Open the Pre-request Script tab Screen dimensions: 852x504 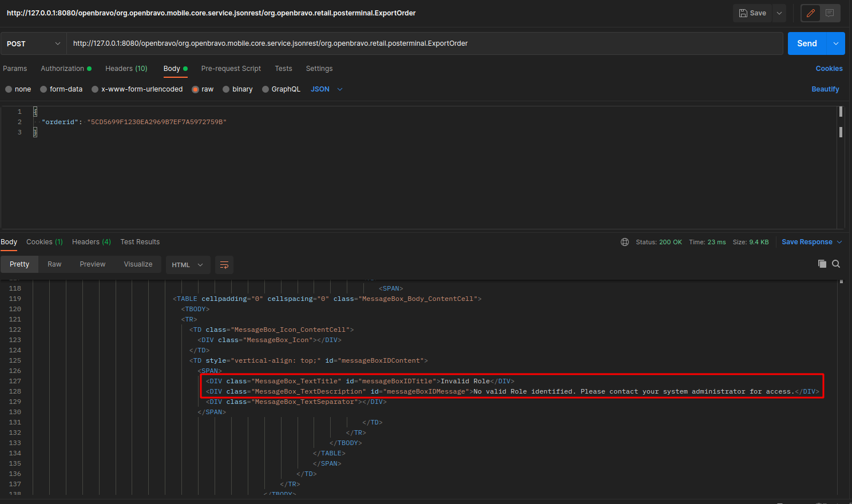pyautogui.click(x=231, y=69)
